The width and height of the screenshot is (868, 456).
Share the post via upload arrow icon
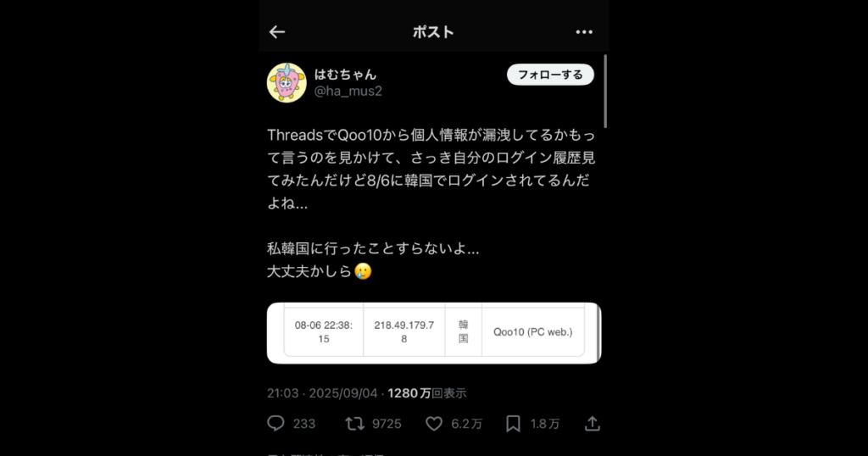(593, 424)
